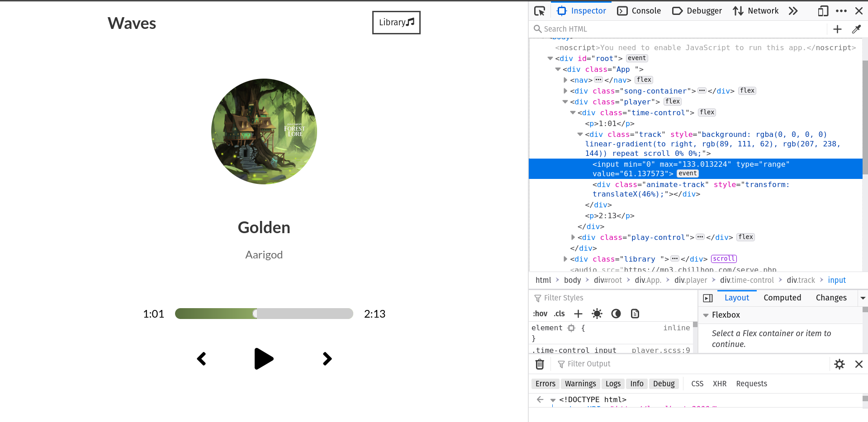
Task: Toggle classes panel with .cls
Action: click(560, 314)
